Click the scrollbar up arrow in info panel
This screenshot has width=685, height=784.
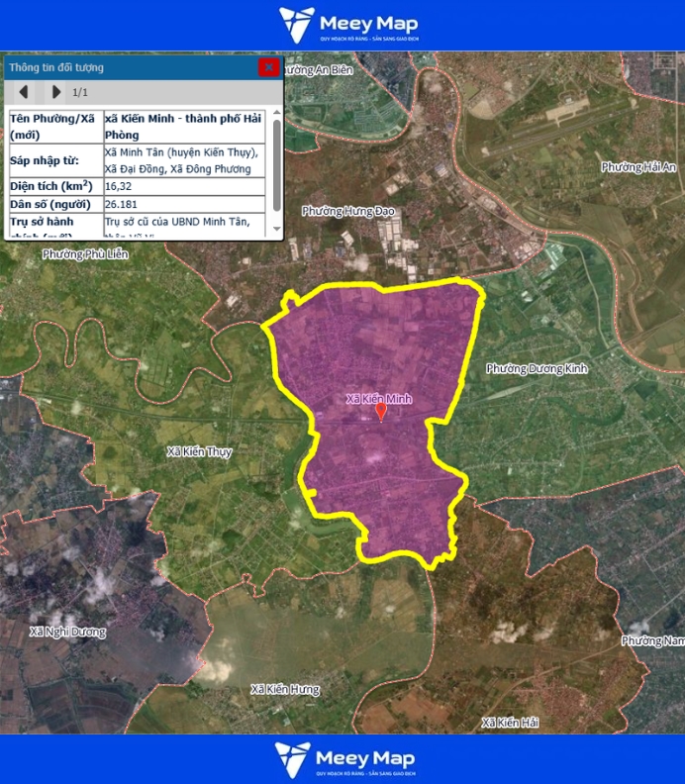(x=276, y=114)
